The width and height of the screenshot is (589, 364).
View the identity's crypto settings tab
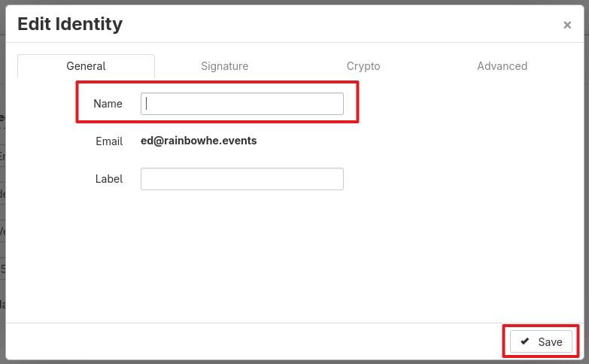pyautogui.click(x=363, y=66)
